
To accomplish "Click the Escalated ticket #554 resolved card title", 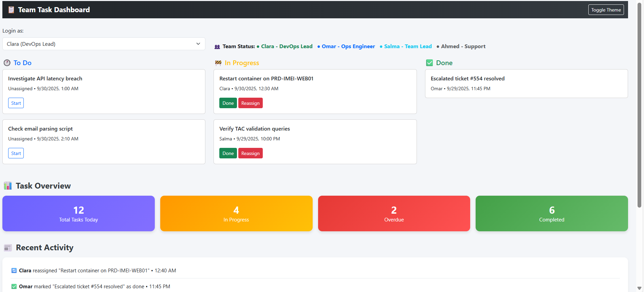I will 467,78.
